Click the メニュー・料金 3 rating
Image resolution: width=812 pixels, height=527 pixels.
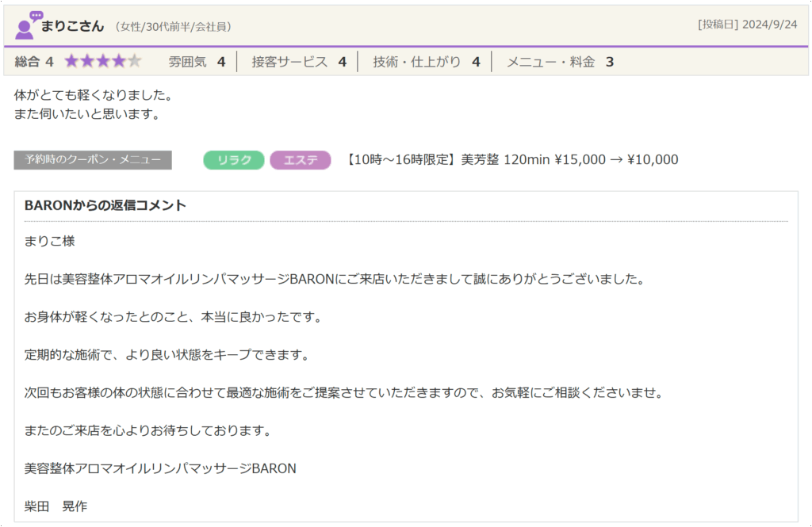tap(560, 62)
